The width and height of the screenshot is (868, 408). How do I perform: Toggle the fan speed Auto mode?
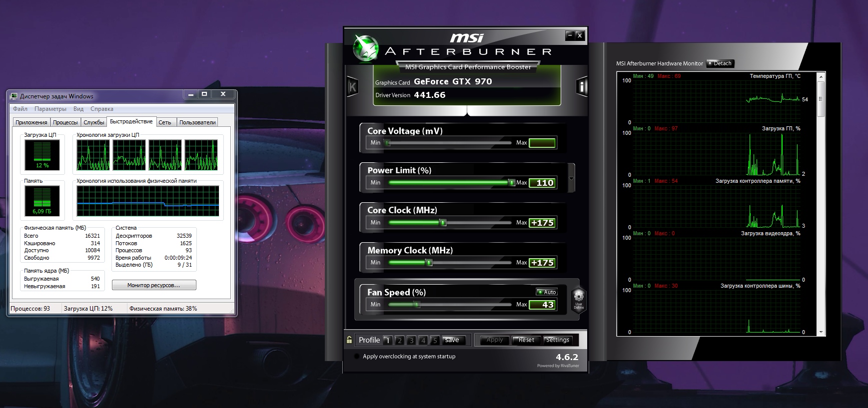[x=547, y=292]
